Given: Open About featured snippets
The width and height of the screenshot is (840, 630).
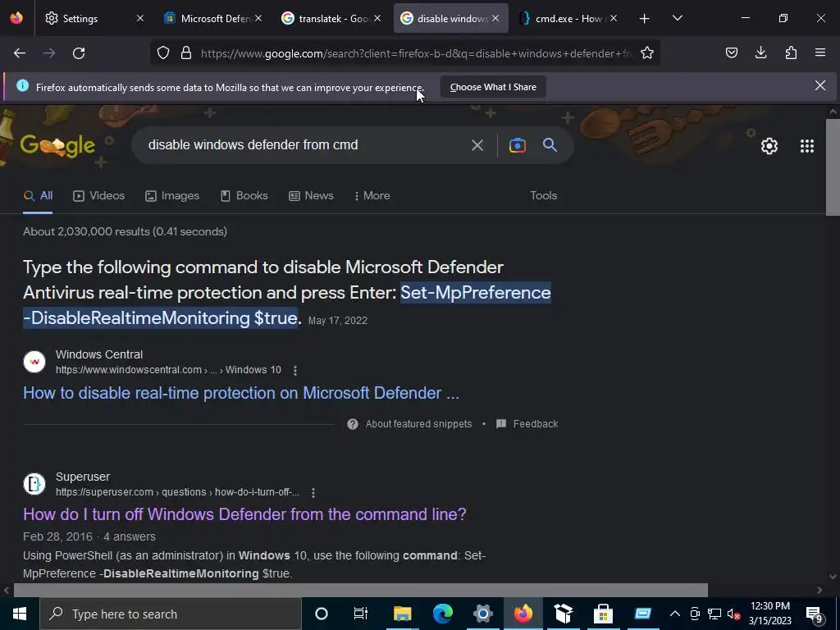Looking at the screenshot, I should pos(410,424).
